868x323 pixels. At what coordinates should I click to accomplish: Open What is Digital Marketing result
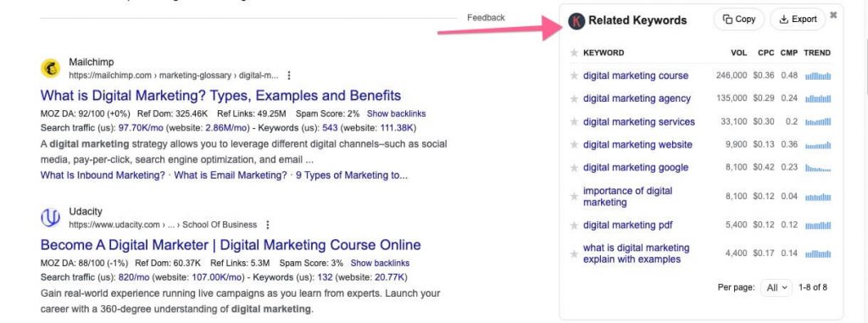coord(221,95)
